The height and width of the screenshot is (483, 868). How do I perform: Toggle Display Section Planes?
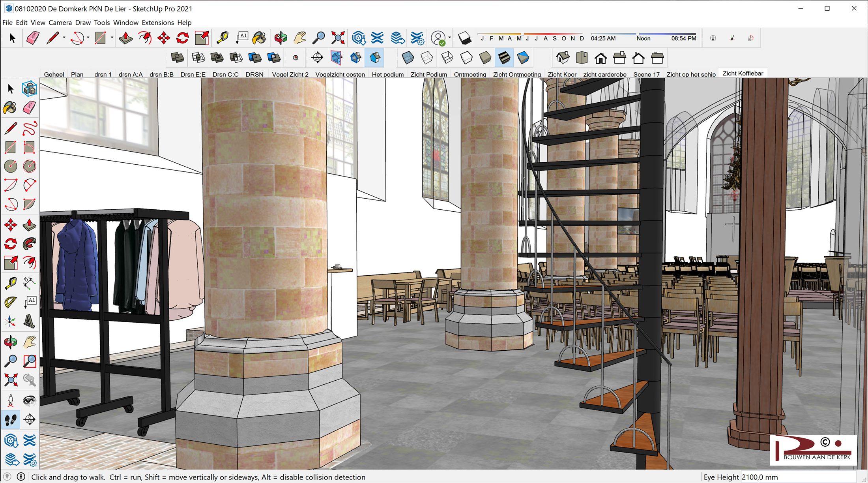(x=336, y=58)
